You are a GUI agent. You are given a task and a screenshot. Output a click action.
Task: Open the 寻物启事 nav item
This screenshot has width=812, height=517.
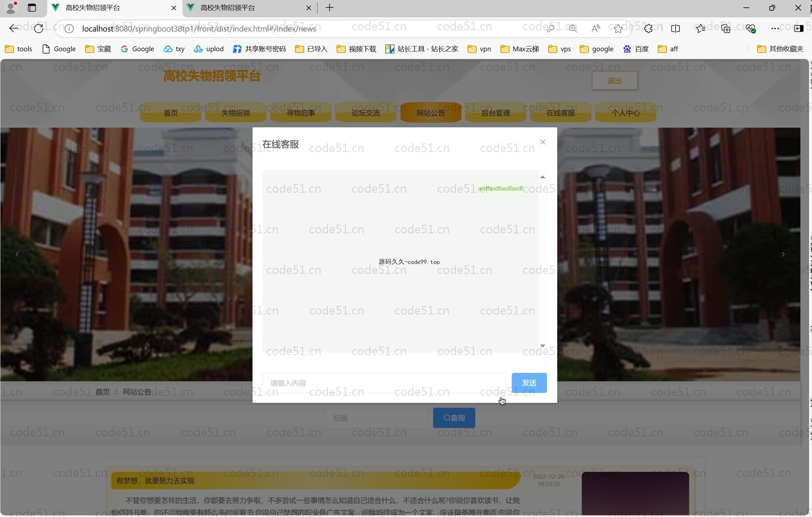click(301, 112)
